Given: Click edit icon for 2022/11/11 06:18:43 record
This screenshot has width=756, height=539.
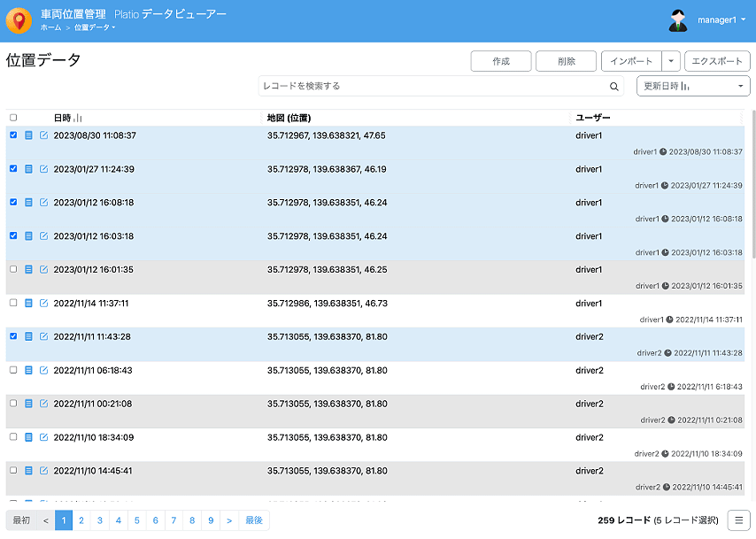Looking at the screenshot, I should [x=43, y=370].
